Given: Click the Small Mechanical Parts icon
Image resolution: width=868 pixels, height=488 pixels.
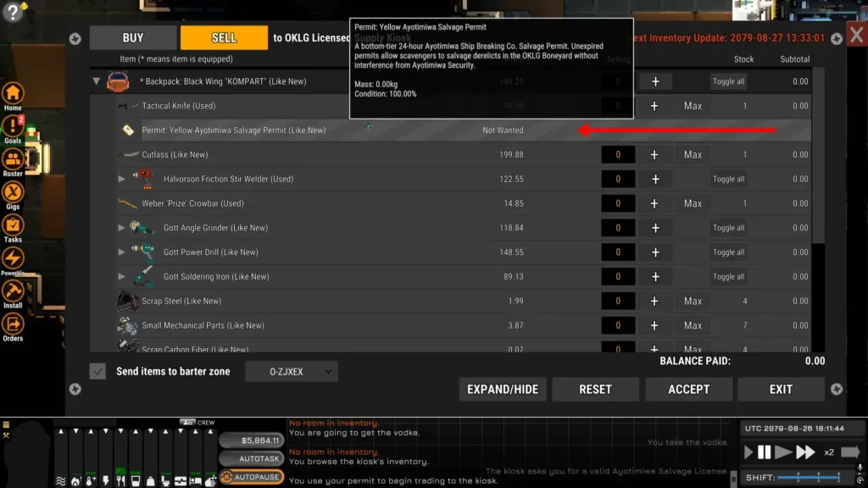Looking at the screenshot, I should click(128, 325).
